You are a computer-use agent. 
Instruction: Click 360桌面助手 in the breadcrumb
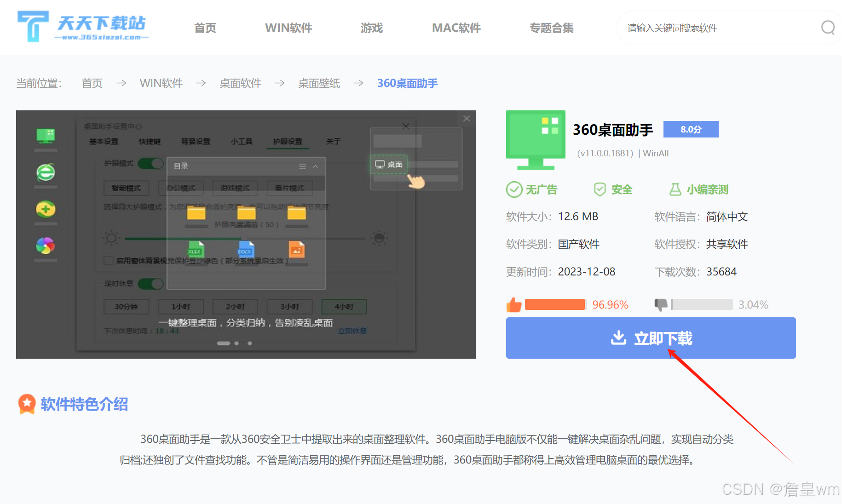pos(407,83)
